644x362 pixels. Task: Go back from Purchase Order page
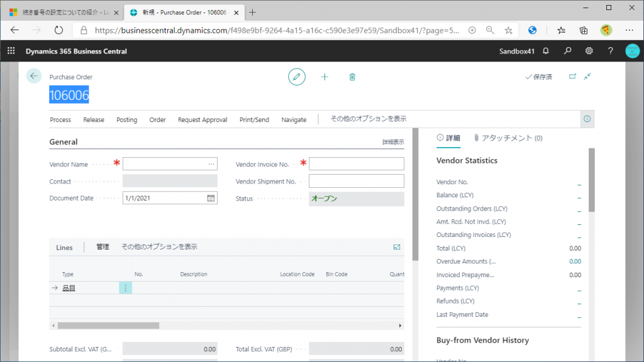pos(34,76)
